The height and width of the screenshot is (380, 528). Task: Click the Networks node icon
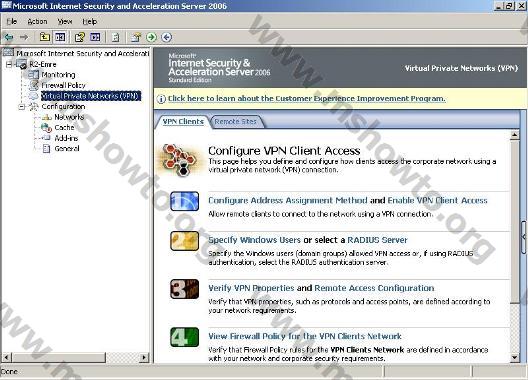coord(46,117)
